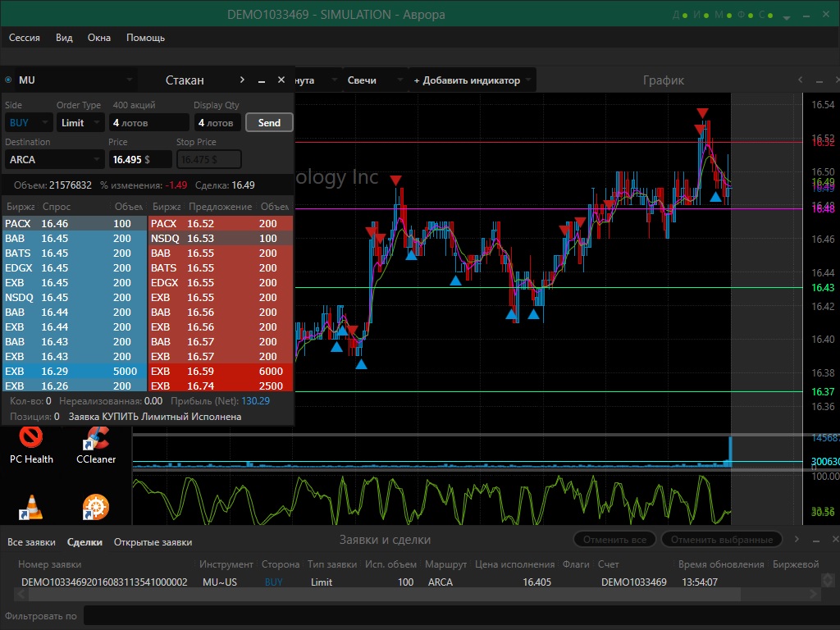Viewport: 840px width, 630px height.
Task: Click the Номер заявки column header
Action: point(50,564)
